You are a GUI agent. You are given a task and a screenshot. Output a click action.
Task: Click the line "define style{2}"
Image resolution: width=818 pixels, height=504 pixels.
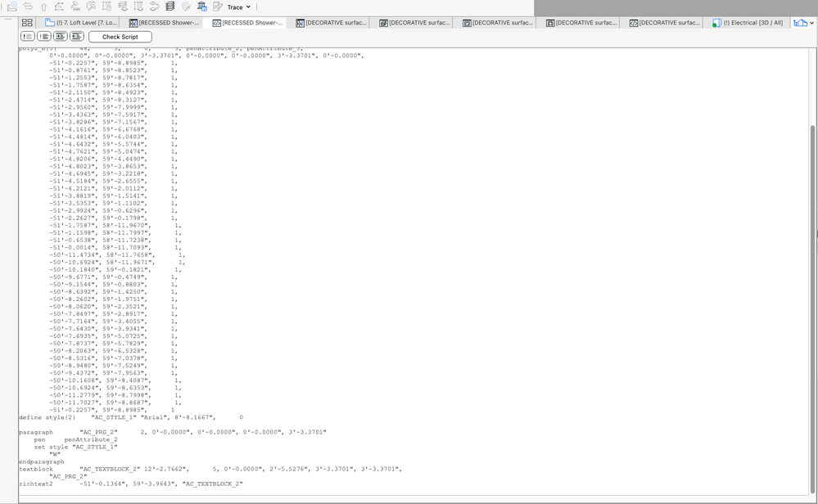[x=131, y=417]
